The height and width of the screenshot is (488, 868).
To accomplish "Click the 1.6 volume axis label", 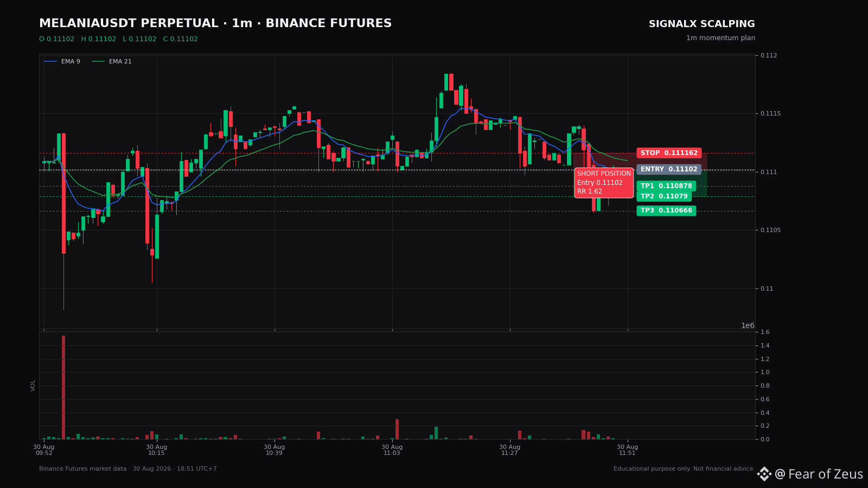I will [765, 332].
